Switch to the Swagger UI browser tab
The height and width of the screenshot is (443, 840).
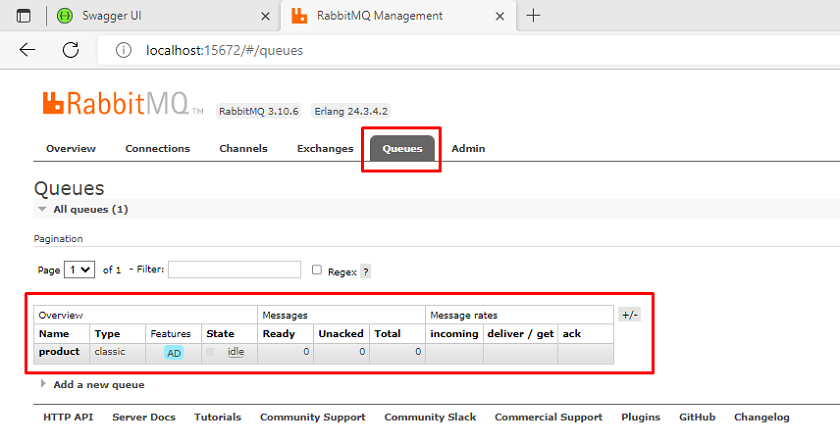tap(163, 16)
